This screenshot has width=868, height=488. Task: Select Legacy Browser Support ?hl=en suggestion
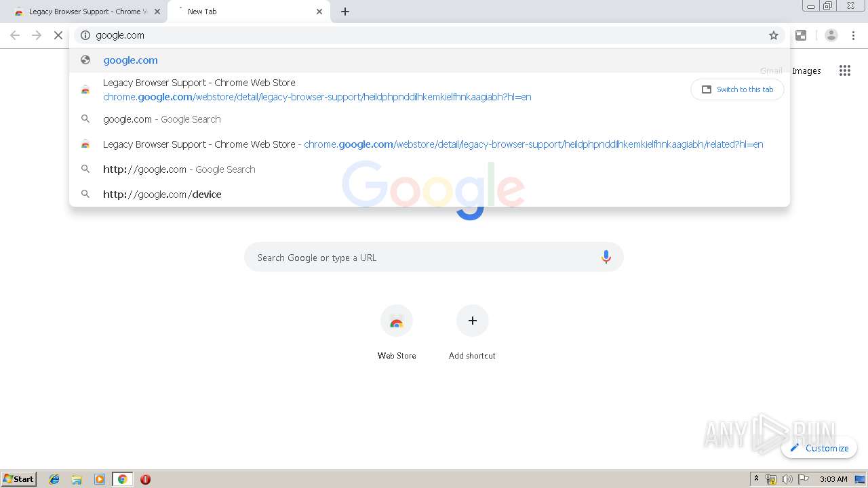[x=429, y=89]
